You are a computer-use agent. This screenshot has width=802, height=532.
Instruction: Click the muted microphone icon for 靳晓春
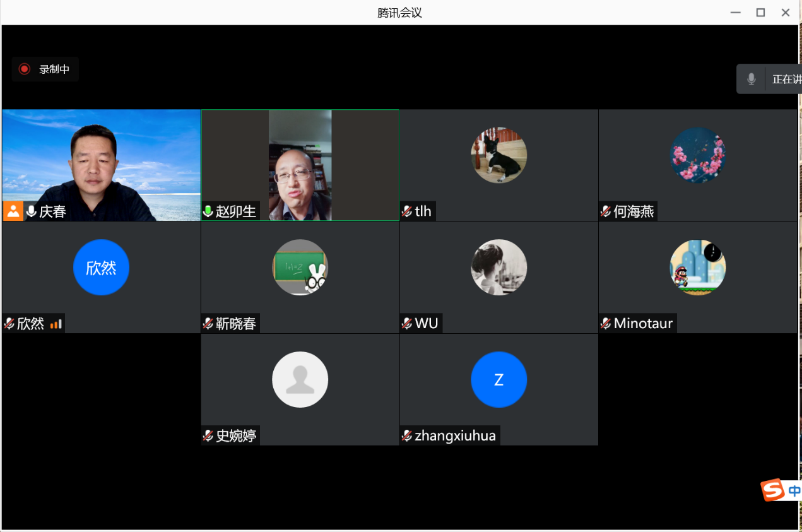click(208, 324)
